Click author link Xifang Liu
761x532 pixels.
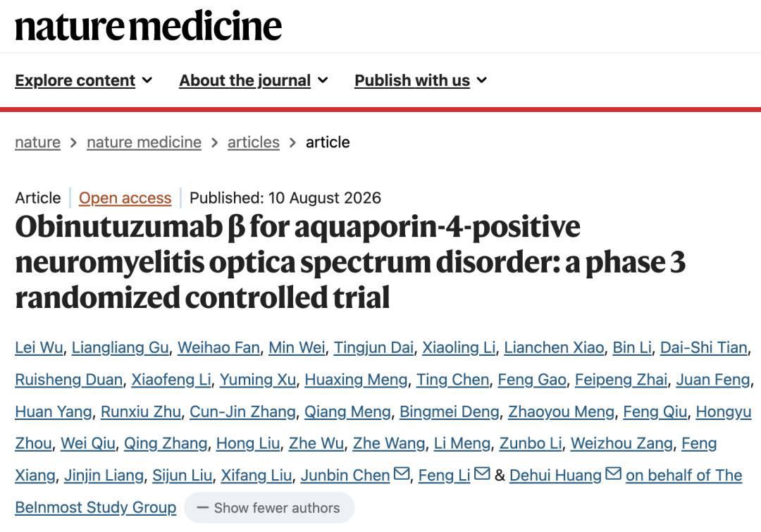pos(256,475)
